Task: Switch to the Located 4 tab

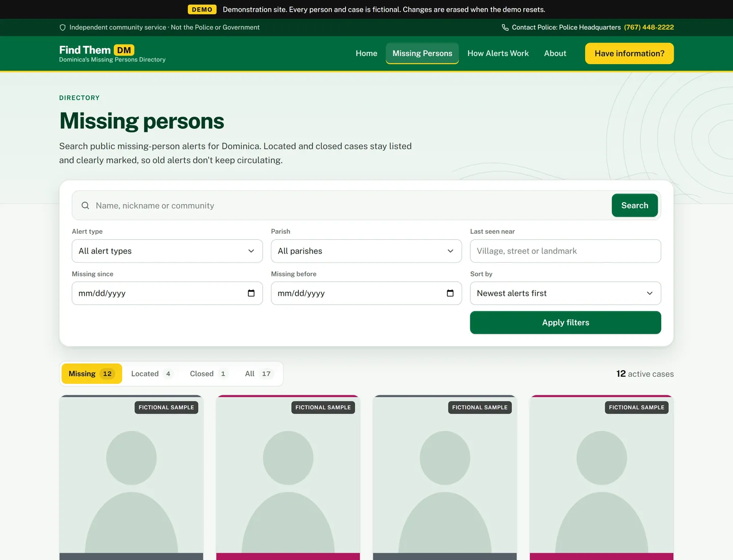Action: (x=152, y=374)
